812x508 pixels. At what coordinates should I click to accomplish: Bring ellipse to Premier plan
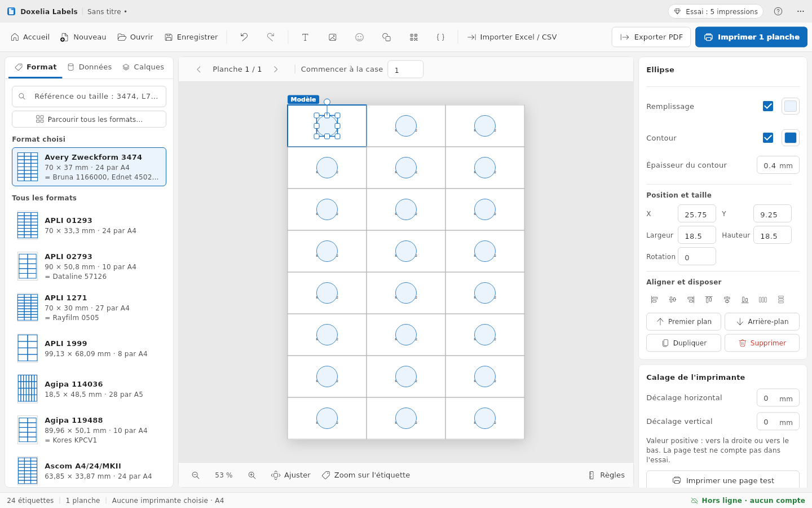(x=683, y=322)
